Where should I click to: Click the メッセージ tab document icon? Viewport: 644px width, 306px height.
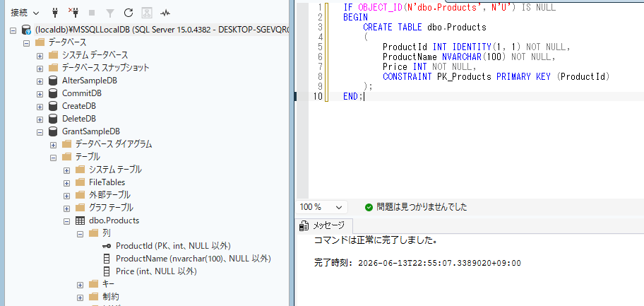click(x=304, y=225)
